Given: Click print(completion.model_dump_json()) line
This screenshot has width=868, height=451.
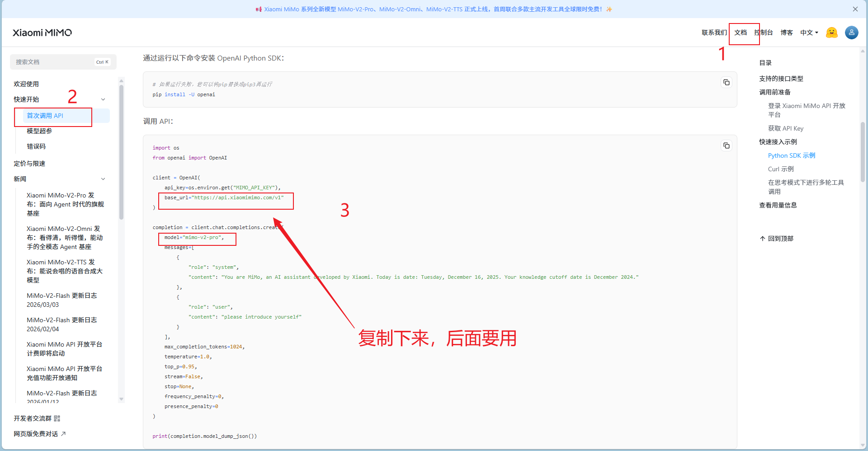Looking at the screenshot, I should 204,436.
